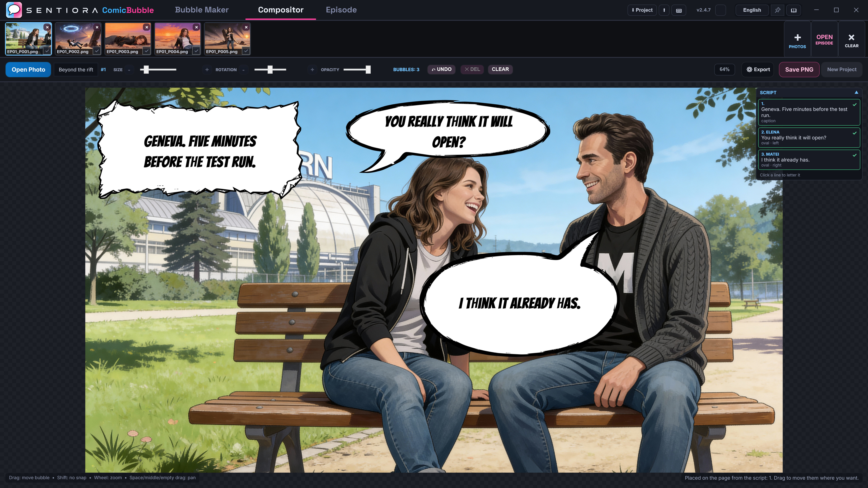Increase bubble size with plus icon
Screen dimensions: 868x488
tap(207, 69)
